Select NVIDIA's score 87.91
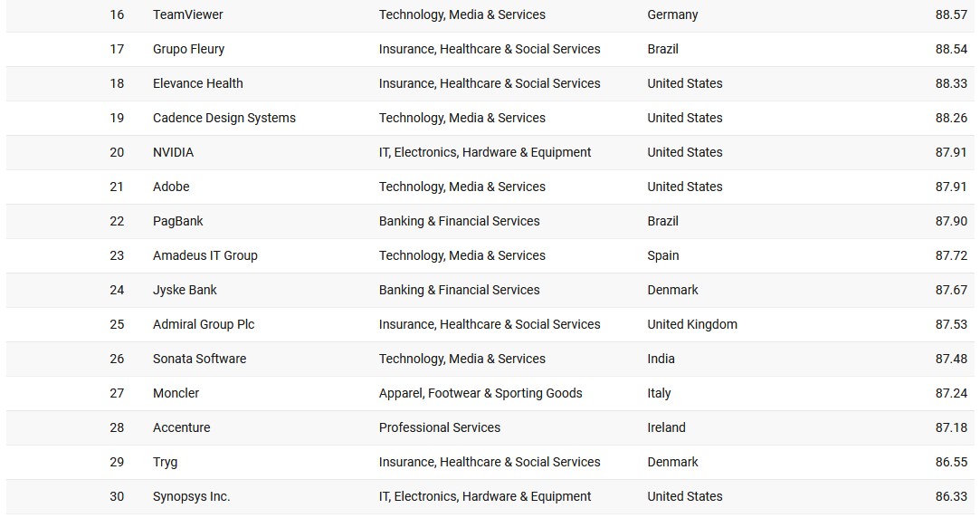The height and width of the screenshot is (518, 980). click(951, 152)
